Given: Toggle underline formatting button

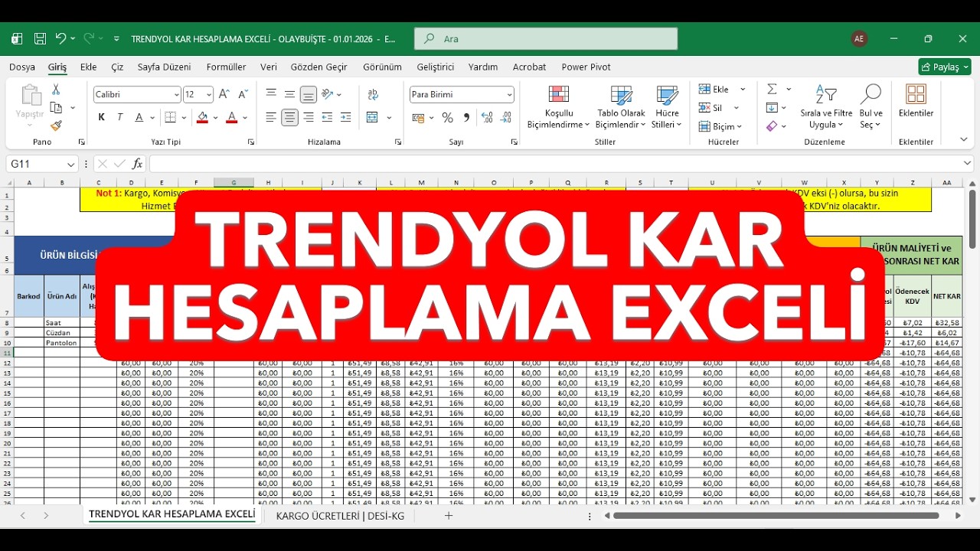Looking at the screenshot, I should (139, 118).
